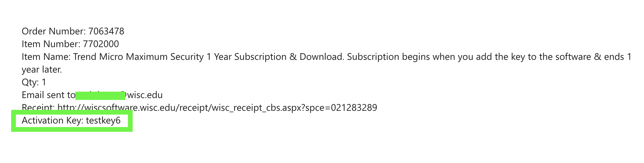Click the wisc.edu email domain text

(x=145, y=95)
